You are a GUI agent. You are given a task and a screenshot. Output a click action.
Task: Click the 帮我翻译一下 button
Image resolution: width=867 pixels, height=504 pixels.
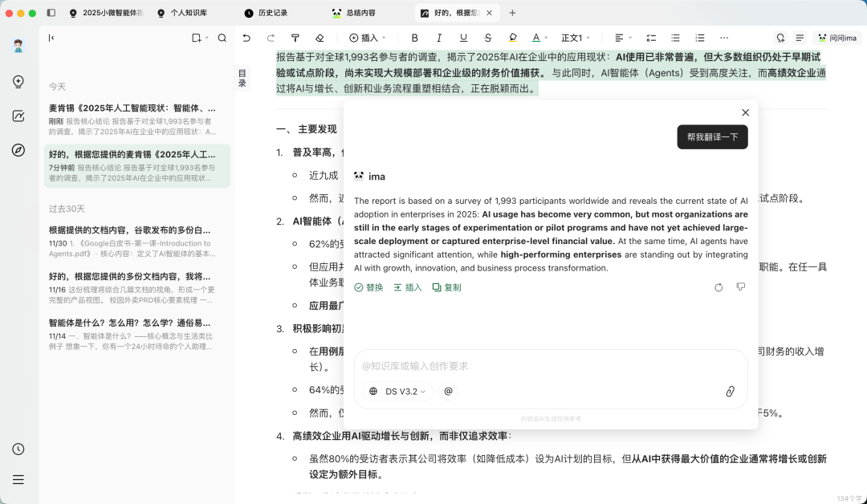tap(711, 137)
